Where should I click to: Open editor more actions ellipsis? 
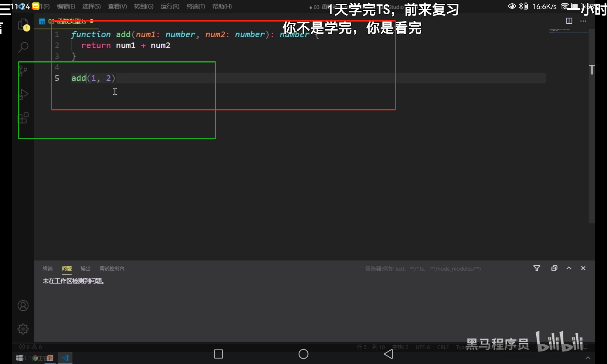(583, 21)
